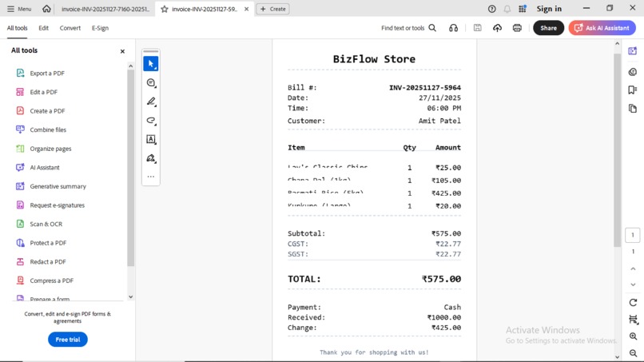Click the Print icon
The width and height of the screenshot is (644, 362).
pyautogui.click(x=517, y=28)
